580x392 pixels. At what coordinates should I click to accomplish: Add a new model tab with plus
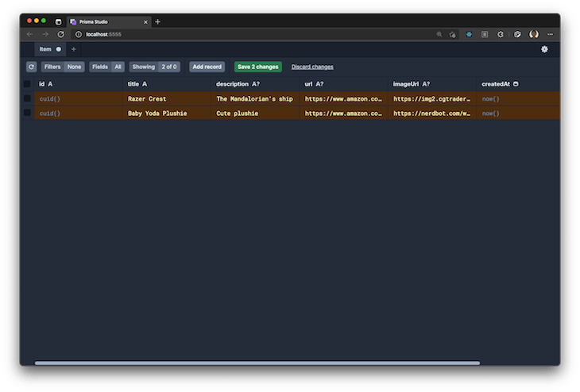[74, 49]
